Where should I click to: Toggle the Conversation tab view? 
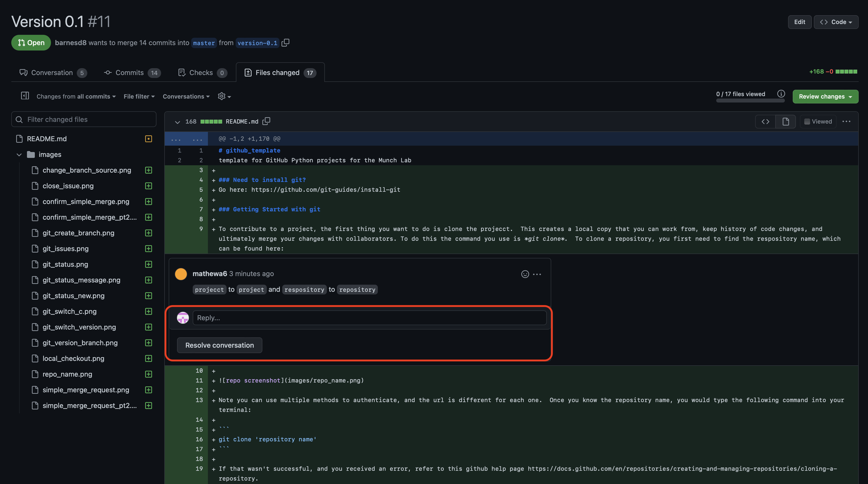pyautogui.click(x=51, y=72)
